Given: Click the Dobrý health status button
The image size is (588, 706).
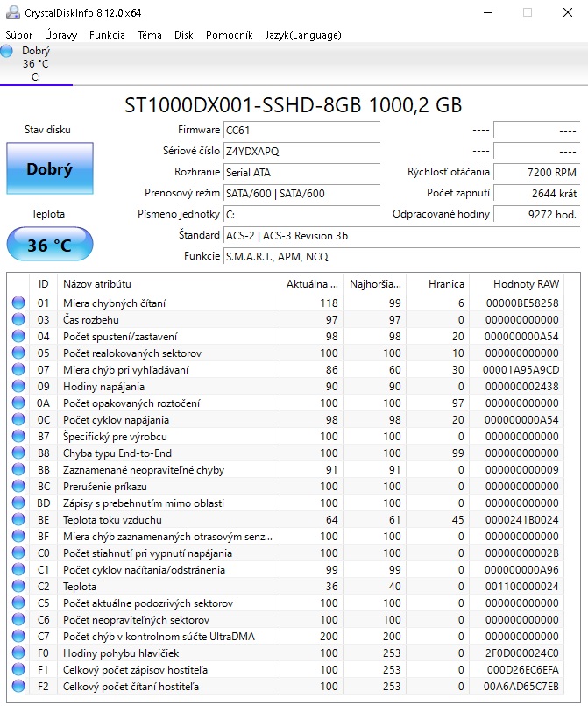Looking at the screenshot, I should coord(49,169).
